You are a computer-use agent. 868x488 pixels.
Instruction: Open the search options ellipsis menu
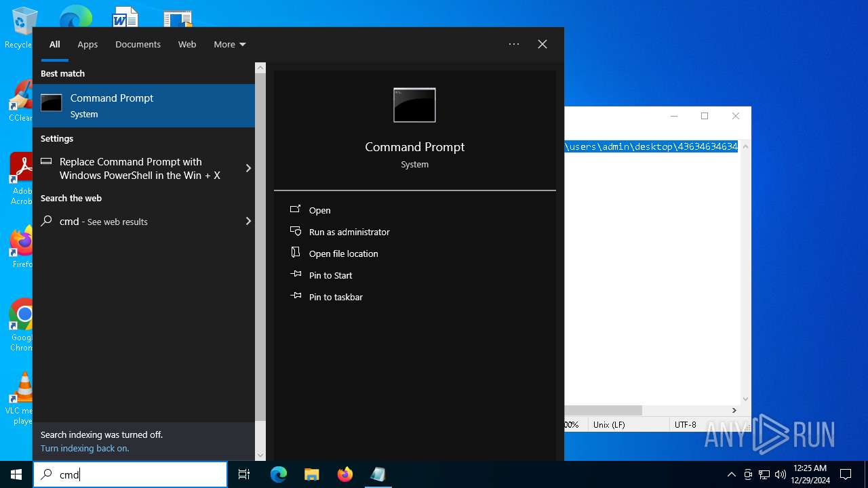514,44
